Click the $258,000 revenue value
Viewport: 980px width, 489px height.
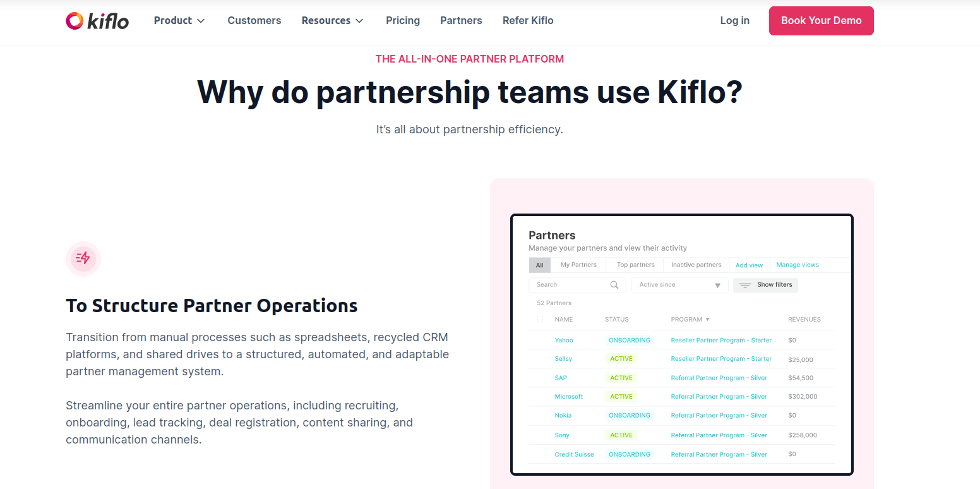click(803, 435)
